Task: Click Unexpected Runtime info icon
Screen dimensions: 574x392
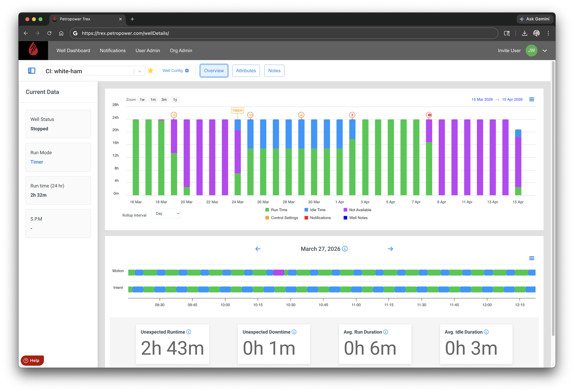Action: [189, 332]
